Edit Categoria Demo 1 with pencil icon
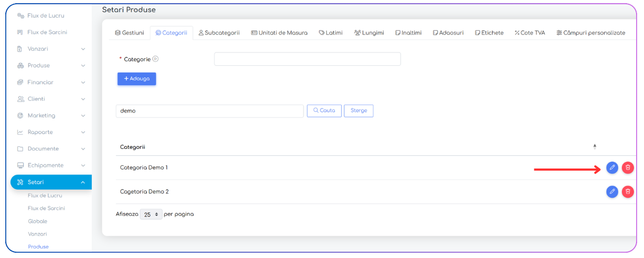The height and width of the screenshot is (258, 644). pos(612,167)
